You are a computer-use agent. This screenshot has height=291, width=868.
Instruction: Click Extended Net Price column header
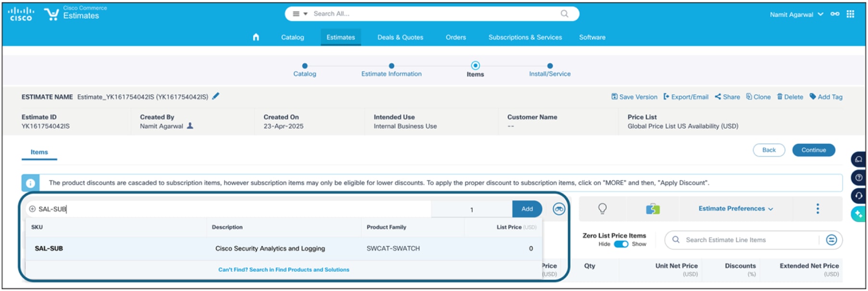(x=809, y=266)
